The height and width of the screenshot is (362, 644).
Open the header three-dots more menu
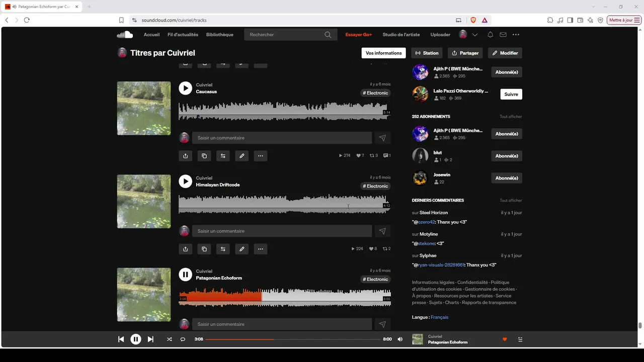click(x=516, y=35)
